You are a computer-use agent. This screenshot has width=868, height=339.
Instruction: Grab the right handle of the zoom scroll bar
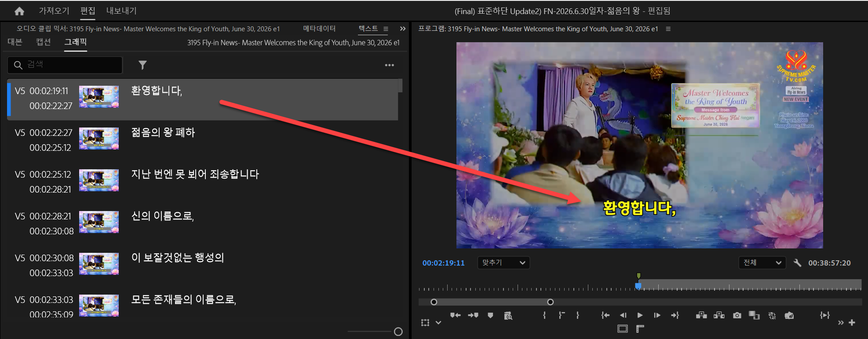pyautogui.click(x=551, y=302)
